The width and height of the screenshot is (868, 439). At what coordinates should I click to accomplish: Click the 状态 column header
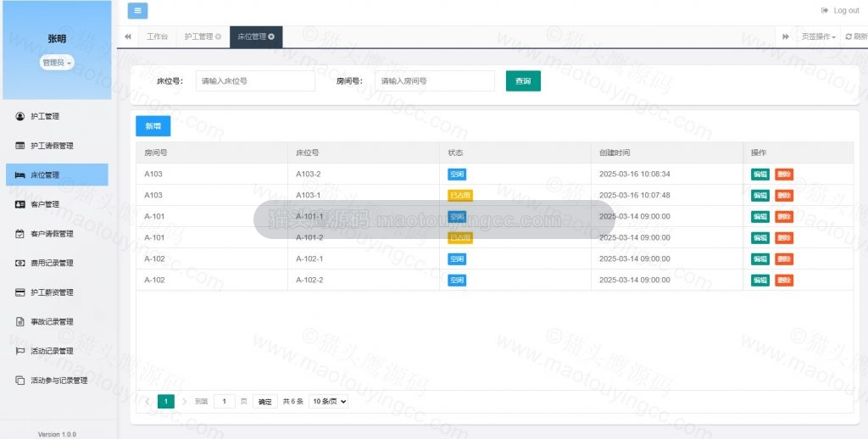pos(515,153)
